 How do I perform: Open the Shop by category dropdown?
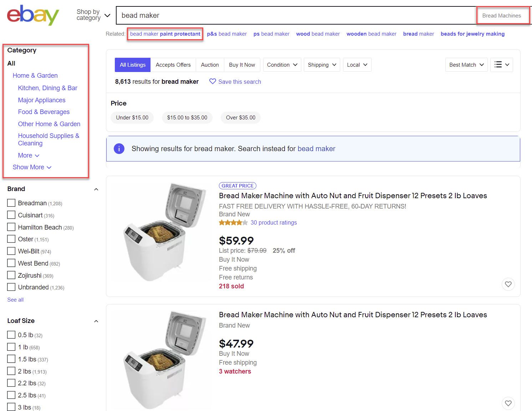coord(93,15)
